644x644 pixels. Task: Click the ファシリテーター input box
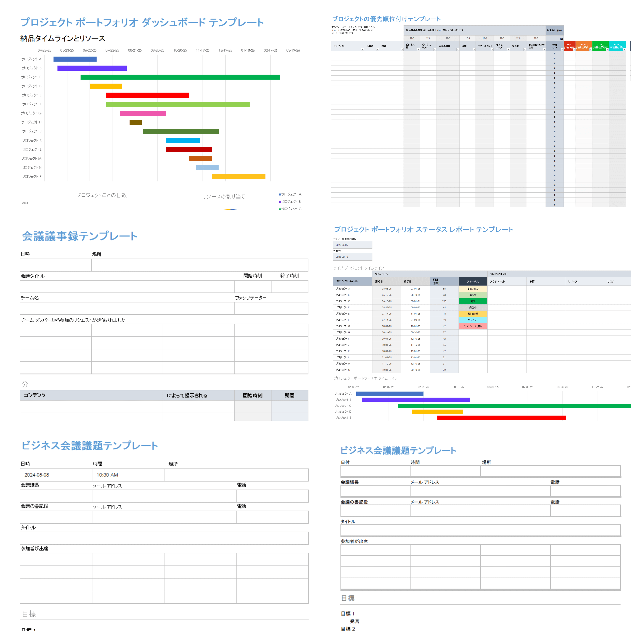point(271,308)
